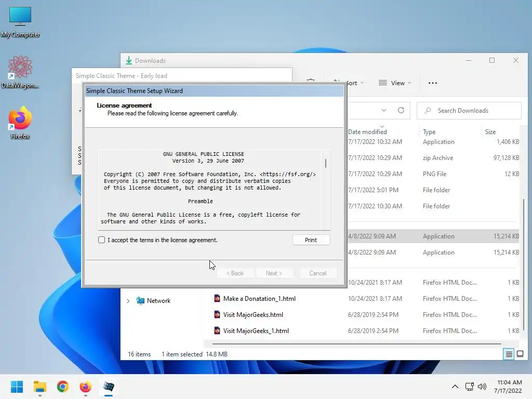This screenshot has width=532, height=399.
Task: Open taskbar clock showing 11:04 AM
Action: tap(508, 387)
